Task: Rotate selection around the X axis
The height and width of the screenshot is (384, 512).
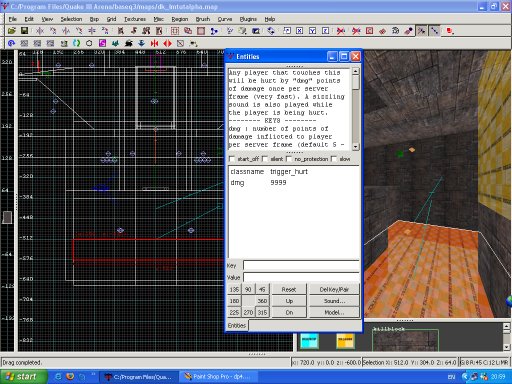Action: [53, 31]
